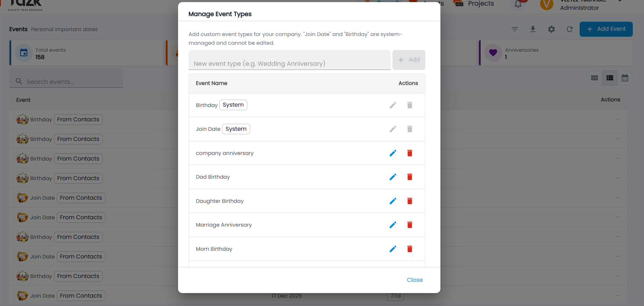Delete the Daughter Birthday event type

[x=410, y=201]
